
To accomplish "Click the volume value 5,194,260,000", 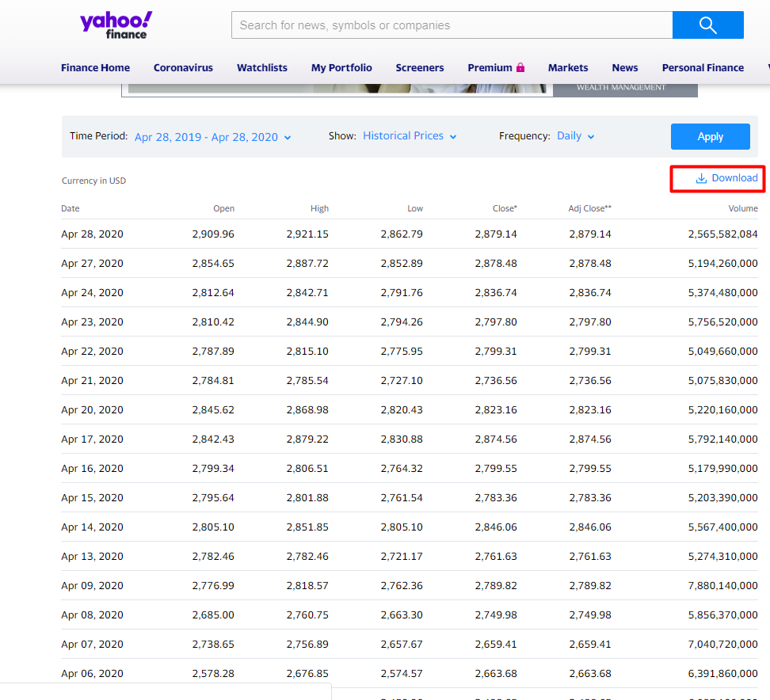I will click(x=722, y=264).
